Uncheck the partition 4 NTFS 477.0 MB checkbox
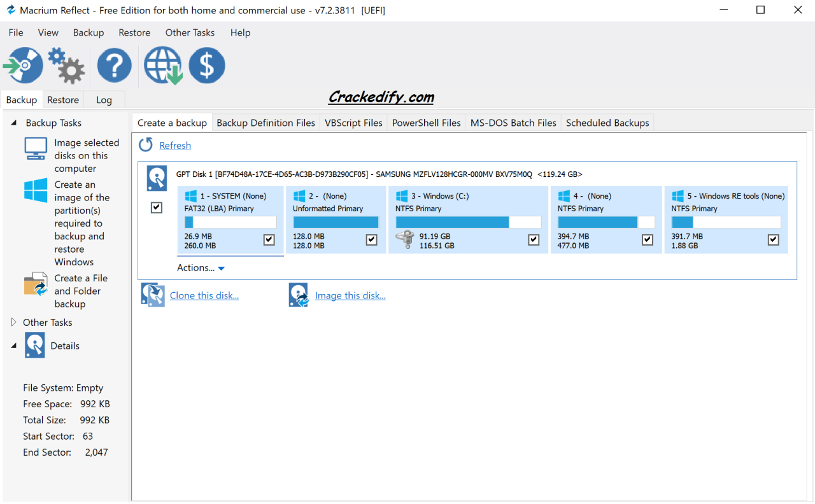 [x=648, y=240]
